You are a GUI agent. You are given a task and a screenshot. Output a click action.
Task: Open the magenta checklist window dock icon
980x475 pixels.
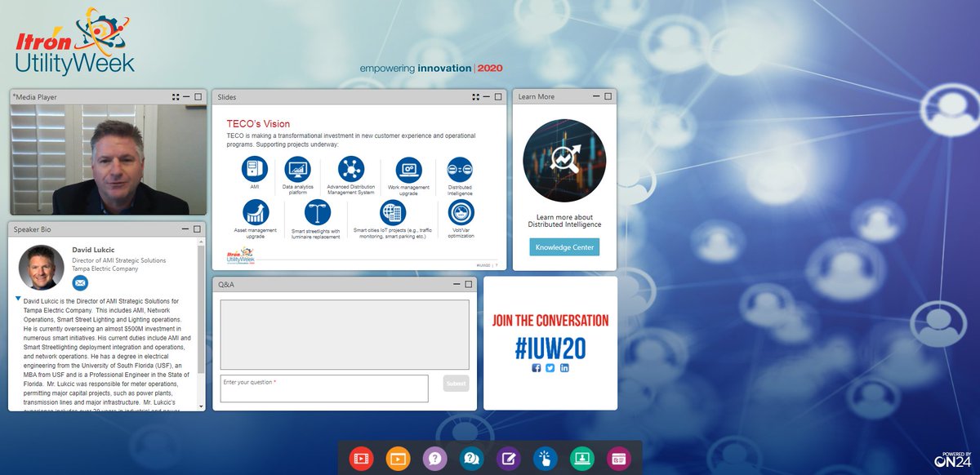point(618,459)
